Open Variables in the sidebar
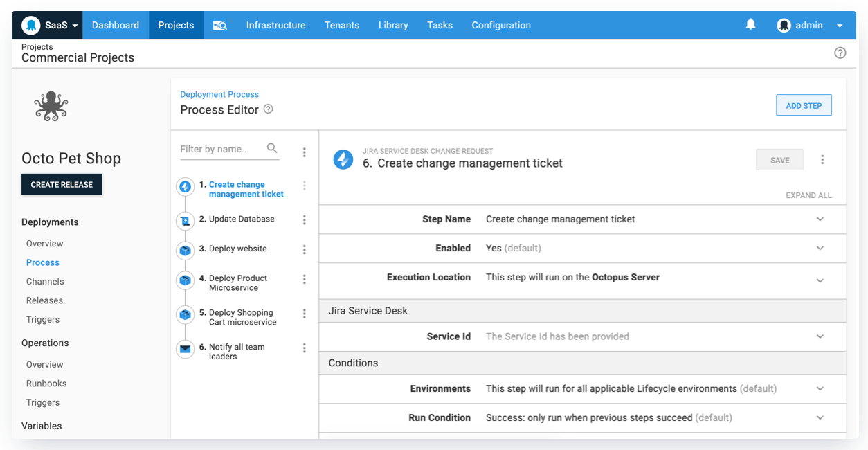Image resolution: width=868 pixels, height=450 pixels. tap(42, 426)
